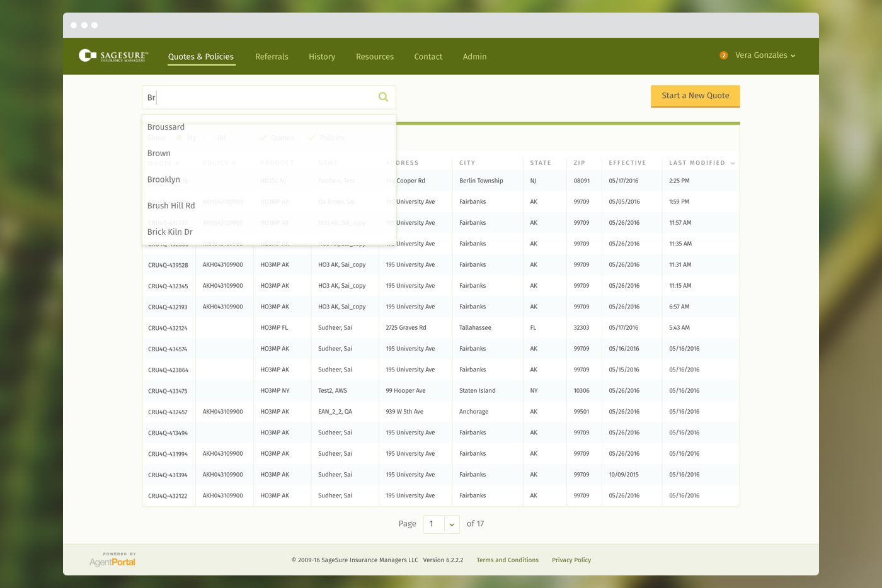Go to Referrals tab
The width and height of the screenshot is (882, 588).
click(272, 57)
